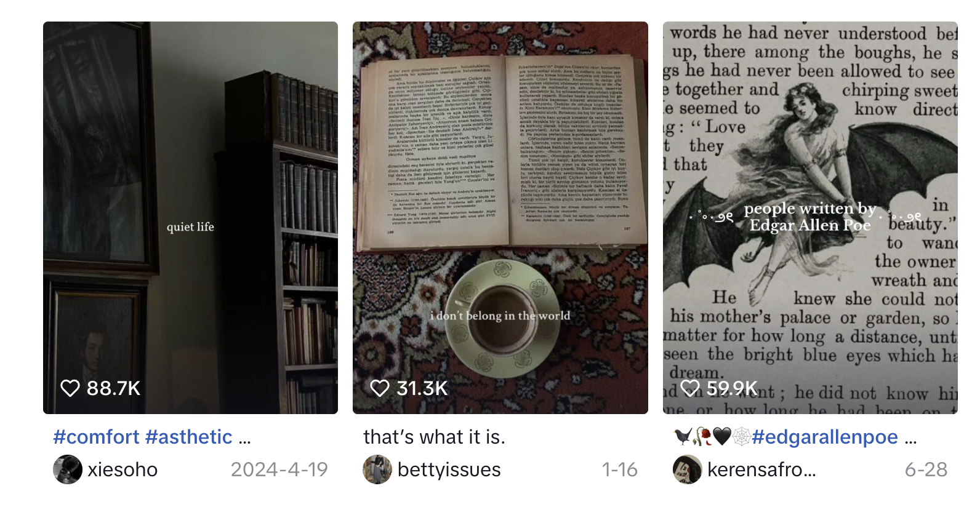Open the caption "that's what it is."
980x507 pixels.
tap(434, 437)
